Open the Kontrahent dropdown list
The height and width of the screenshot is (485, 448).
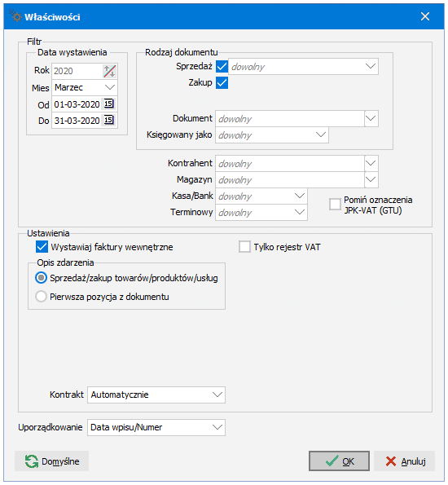371,164
